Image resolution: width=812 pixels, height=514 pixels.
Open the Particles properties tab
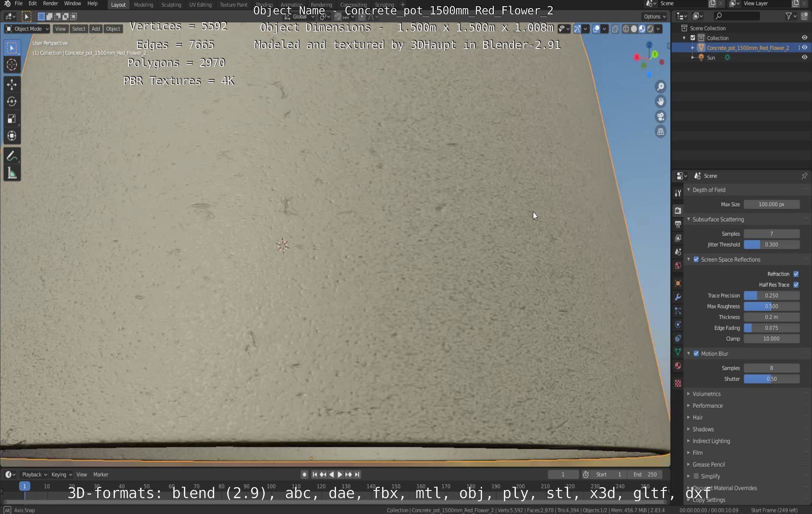tap(678, 311)
